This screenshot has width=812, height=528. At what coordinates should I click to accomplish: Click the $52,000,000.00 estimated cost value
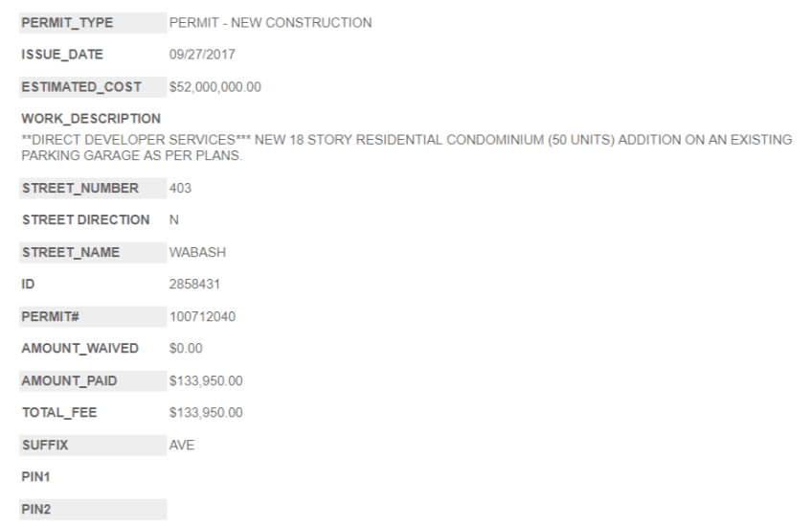point(214,87)
